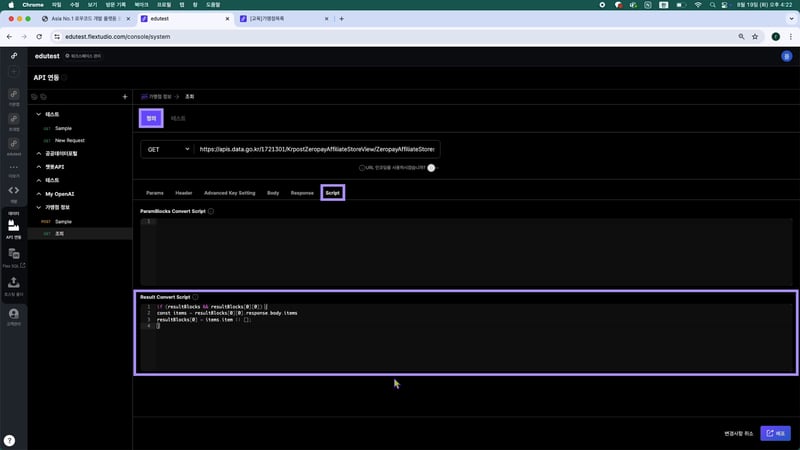Open API 연동 in the left sidebar
The width and height of the screenshot is (800, 450).
(14, 227)
